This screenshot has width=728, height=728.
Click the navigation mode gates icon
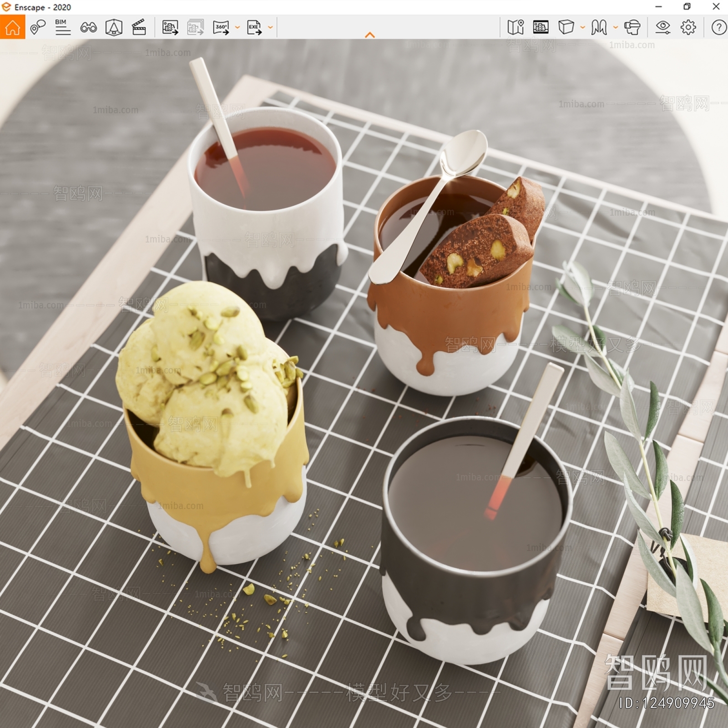(x=599, y=27)
